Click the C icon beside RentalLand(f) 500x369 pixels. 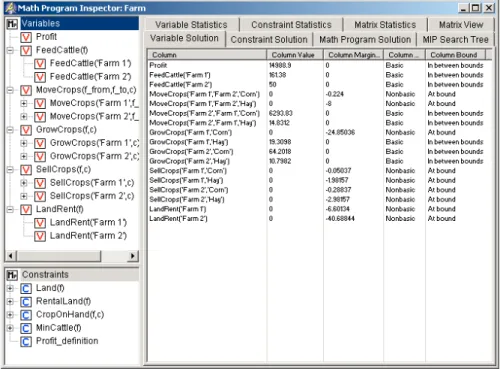[26, 301]
